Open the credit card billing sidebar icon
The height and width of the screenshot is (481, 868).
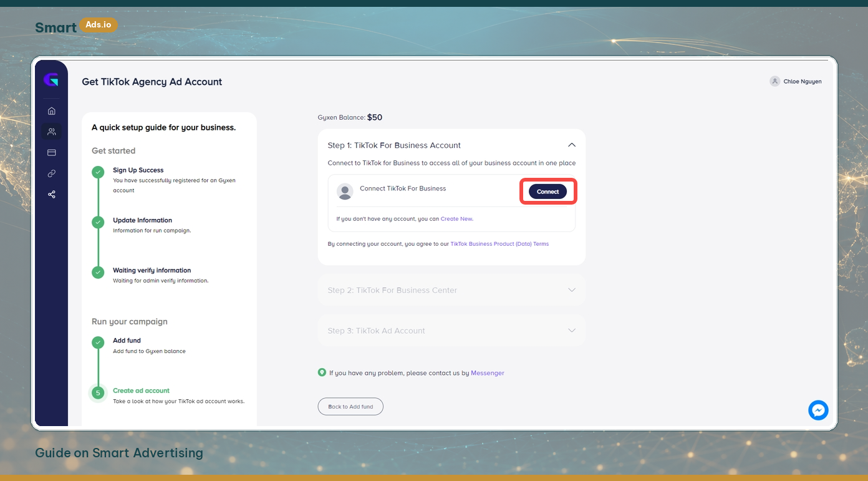(x=52, y=153)
